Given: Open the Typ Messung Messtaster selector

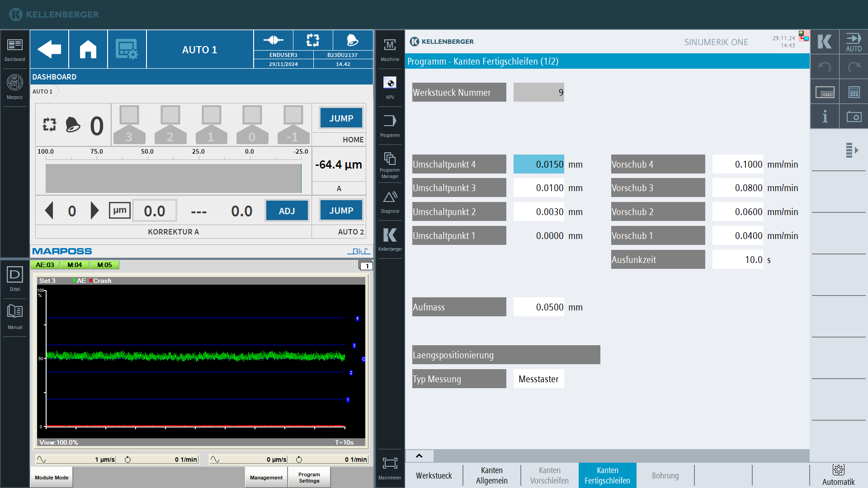Looking at the screenshot, I should pyautogui.click(x=538, y=379).
